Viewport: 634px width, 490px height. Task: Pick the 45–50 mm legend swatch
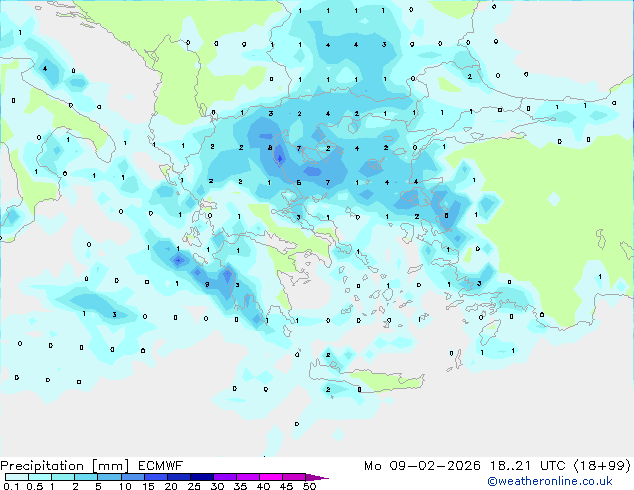coord(294,477)
